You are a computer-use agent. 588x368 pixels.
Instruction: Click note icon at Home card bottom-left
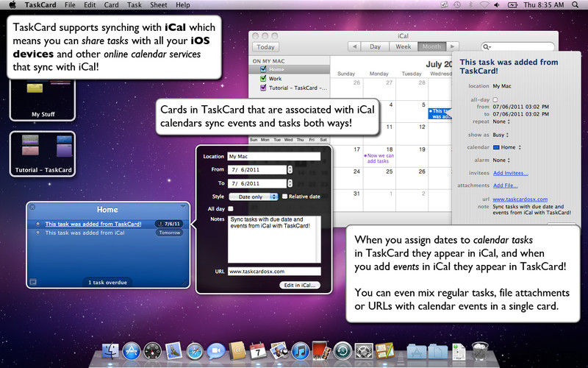pos(33,282)
